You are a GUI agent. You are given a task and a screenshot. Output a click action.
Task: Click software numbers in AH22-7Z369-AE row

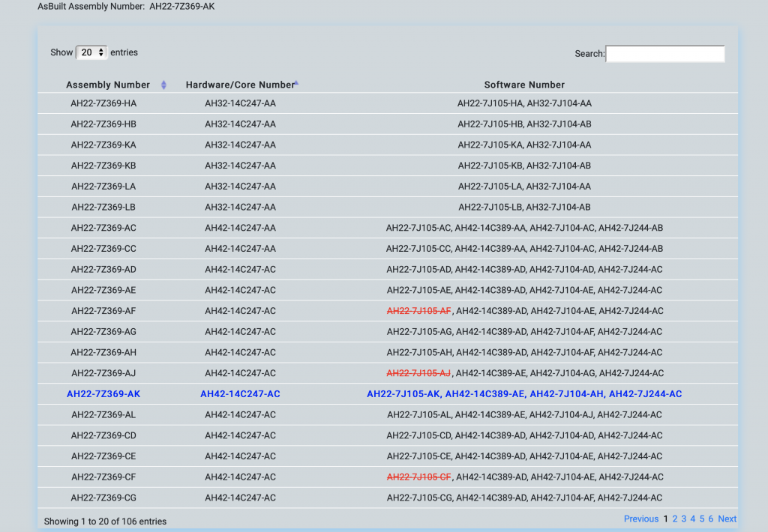pos(524,290)
